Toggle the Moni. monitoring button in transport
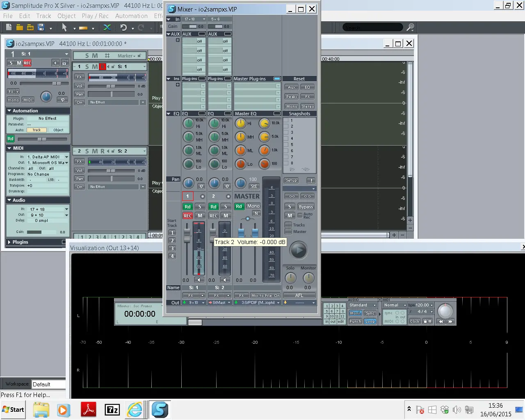This screenshot has height=420, width=525. point(355,313)
